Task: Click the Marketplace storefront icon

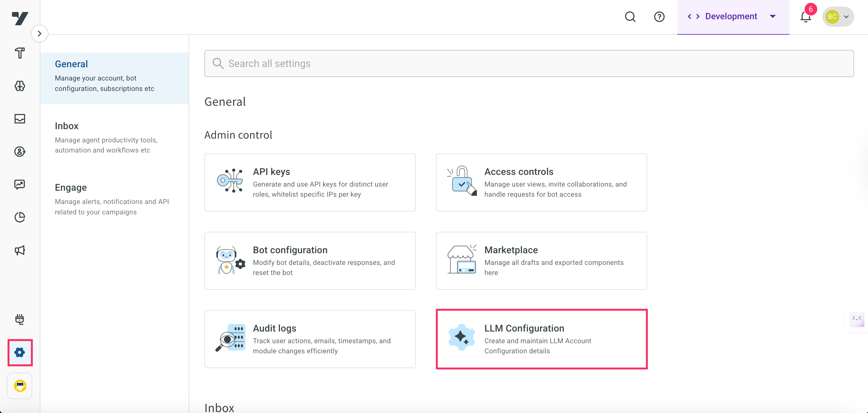Action: click(x=462, y=259)
